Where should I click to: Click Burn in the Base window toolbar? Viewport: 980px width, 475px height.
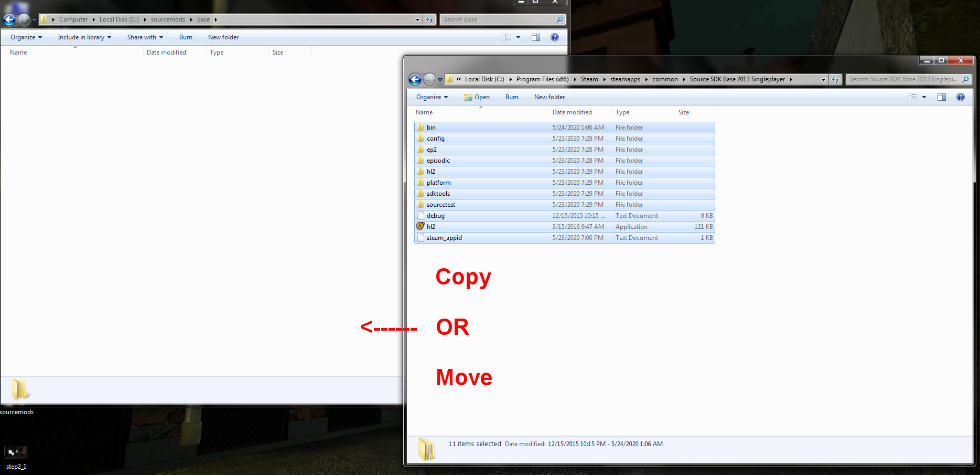coord(186,37)
